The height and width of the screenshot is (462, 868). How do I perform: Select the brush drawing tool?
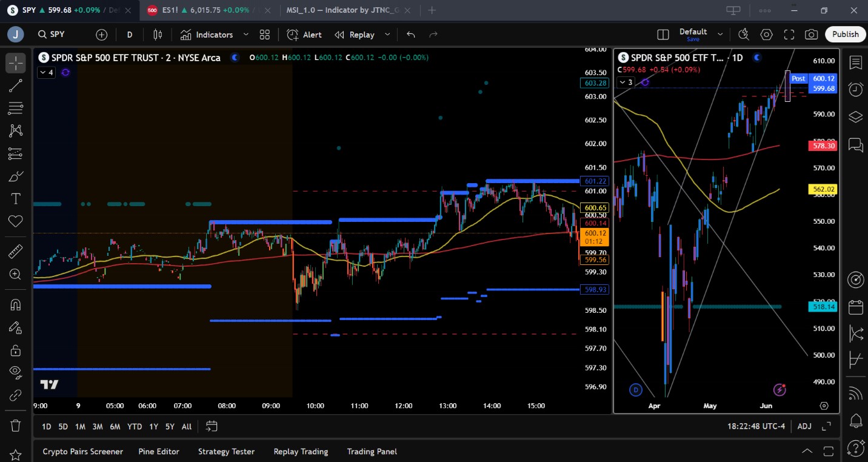pyautogui.click(x=16, y=176)
